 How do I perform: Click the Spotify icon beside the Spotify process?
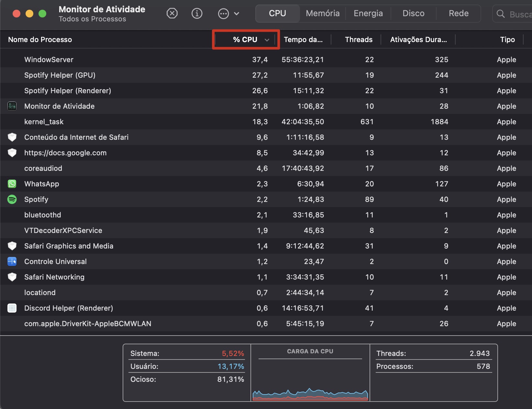click(12, 199)
